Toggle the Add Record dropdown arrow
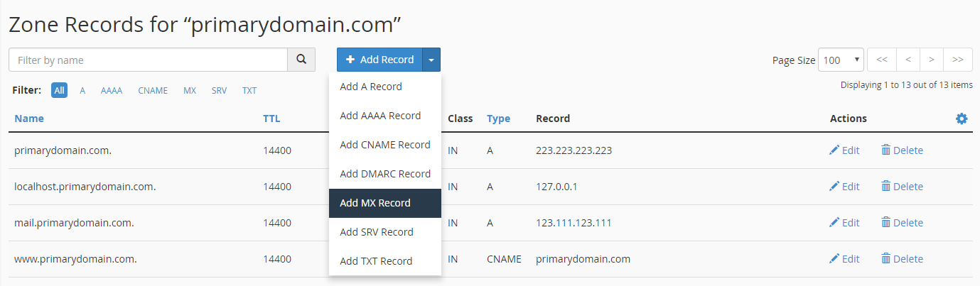Screen dimensions: 980x286 pos(431,60)
